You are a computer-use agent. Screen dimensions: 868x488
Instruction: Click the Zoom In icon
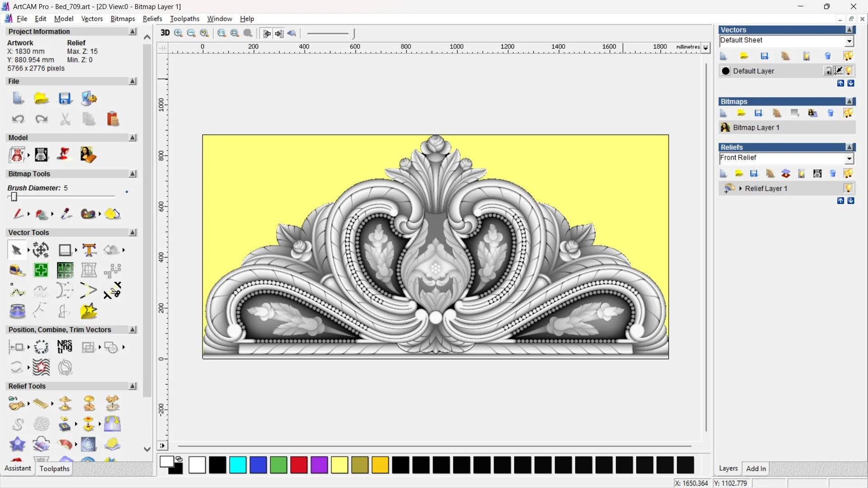coord(178,33)
